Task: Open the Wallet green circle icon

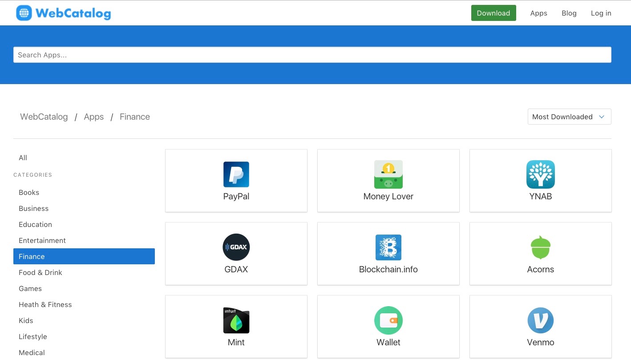Action: [x=388, y=320]
